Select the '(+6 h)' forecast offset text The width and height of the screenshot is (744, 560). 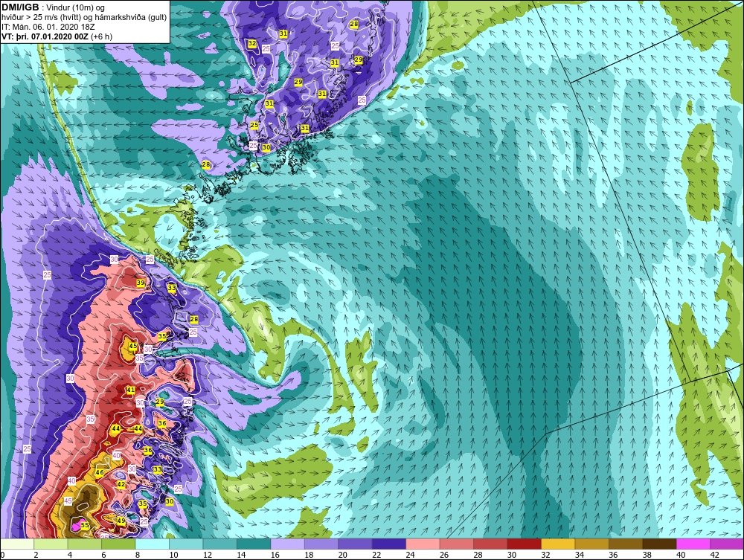(x=101, y=36)
